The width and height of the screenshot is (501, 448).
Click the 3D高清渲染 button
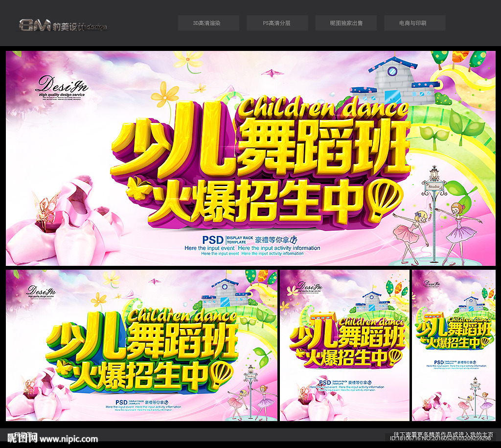(x=208, y=23)
